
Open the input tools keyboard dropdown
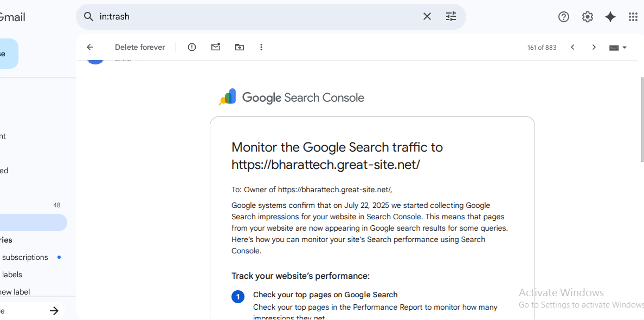[x=618, y=48]
